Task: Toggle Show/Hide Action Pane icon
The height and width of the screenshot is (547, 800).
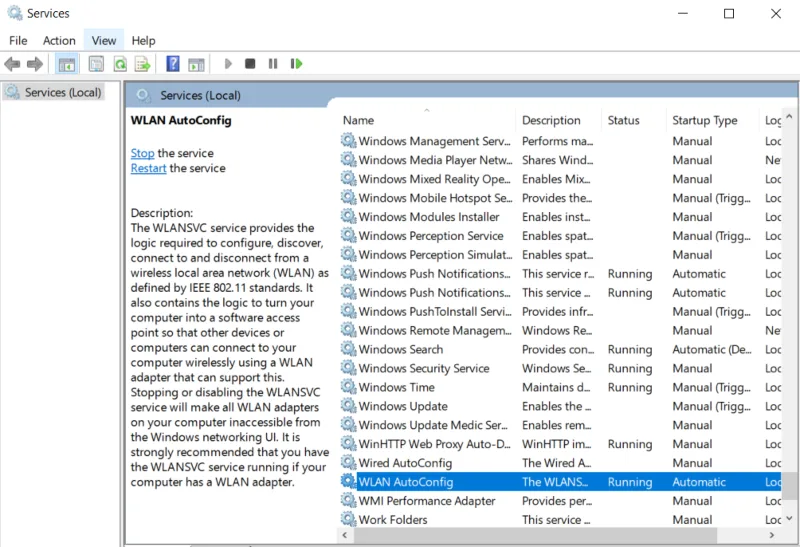Action: point(196,64)
